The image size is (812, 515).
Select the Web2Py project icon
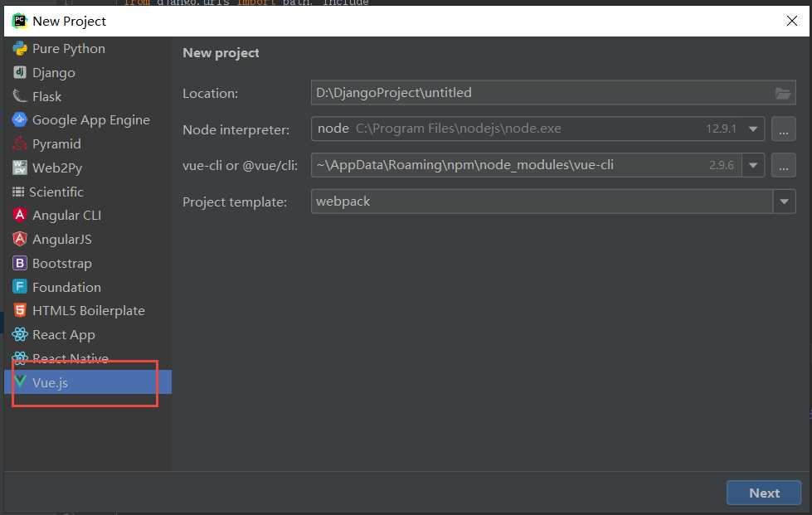(x=20, y=168)
